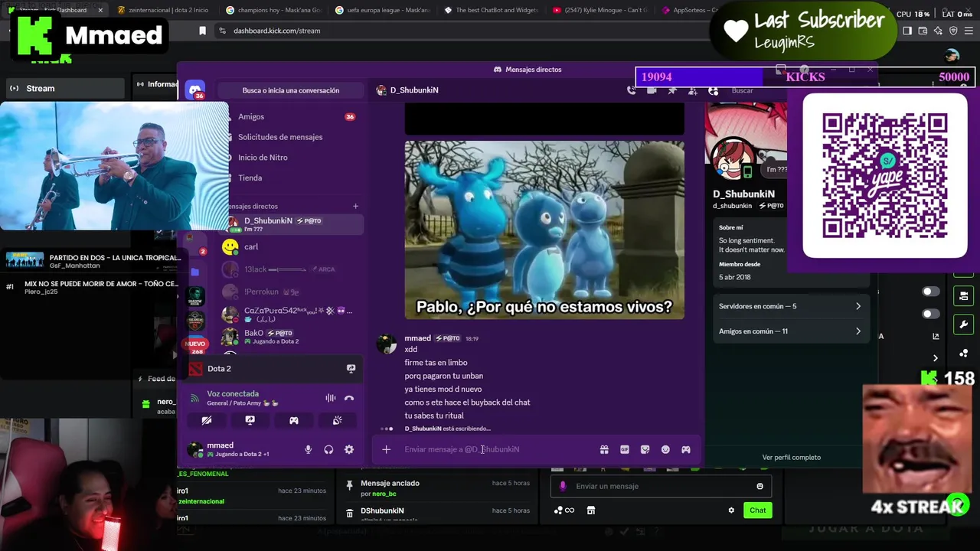Viewport: 980px width, 551px height.
Task: Close the Stream Kick Dashboard tab
Action: point(100,10)
